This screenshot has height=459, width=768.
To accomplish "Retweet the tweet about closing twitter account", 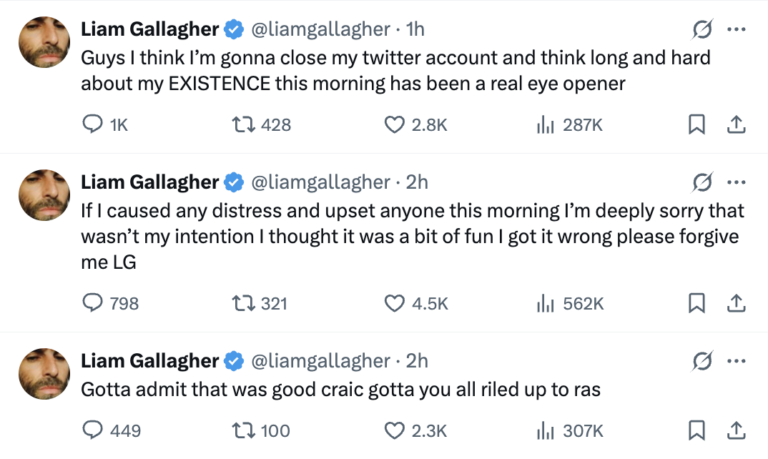I will pyautogui.click(x=243, y=124).
